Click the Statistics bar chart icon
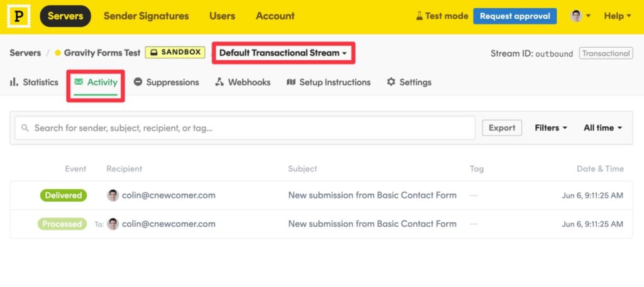644x287 pixels. (x=14, y=82)
